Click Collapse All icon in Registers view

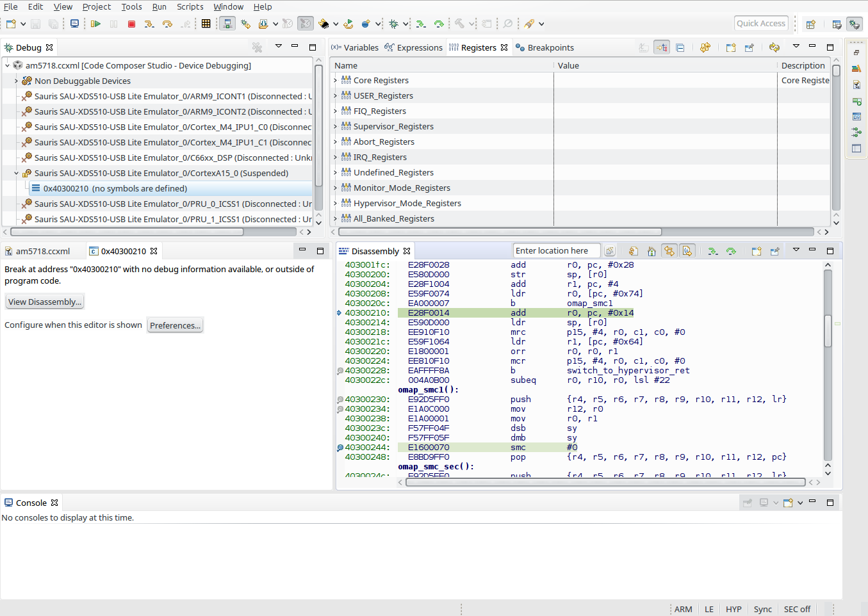point(680,47)
